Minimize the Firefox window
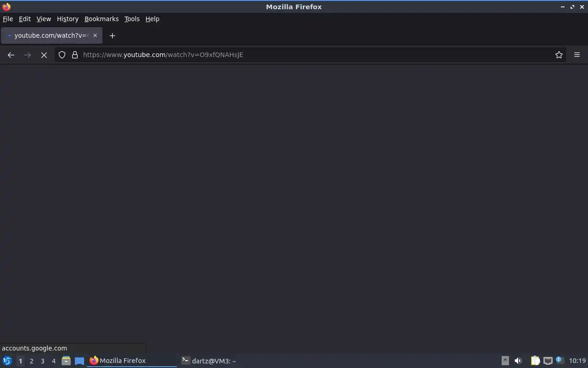The height and width of the screenshot is (368, 588). pyautogui.click(x=563, y=7)
